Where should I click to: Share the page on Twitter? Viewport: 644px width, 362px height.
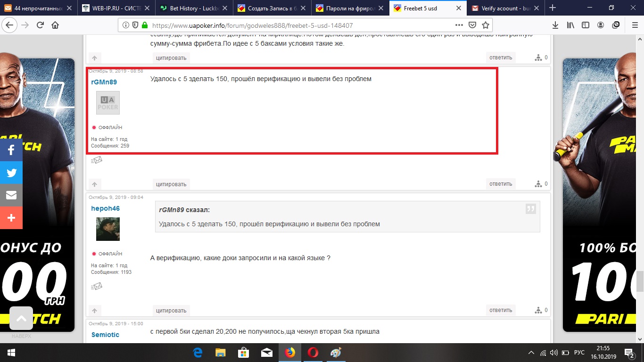pyautogui.click(x=11, y=173)
